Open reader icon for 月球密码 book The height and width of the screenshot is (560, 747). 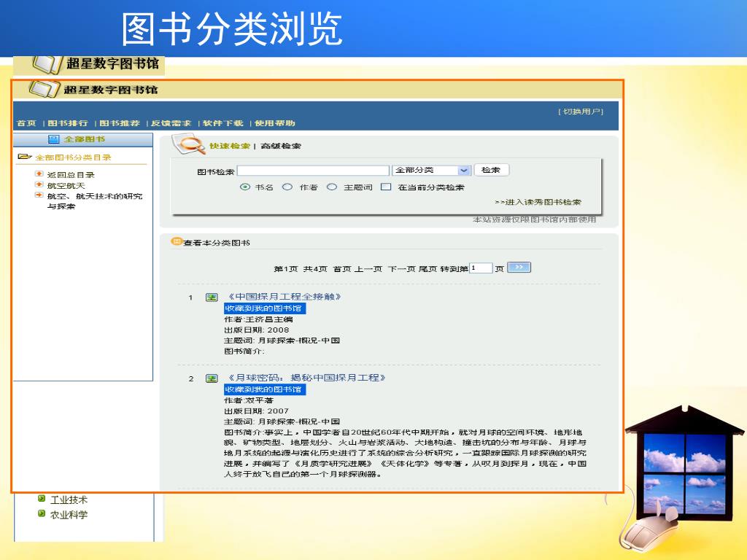212,378
